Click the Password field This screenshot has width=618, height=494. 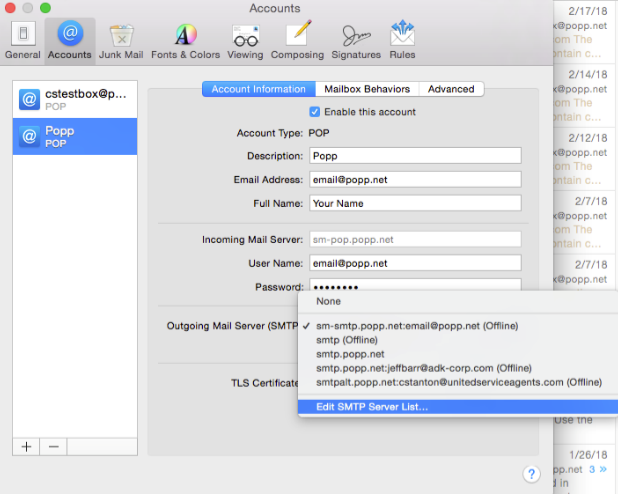click(415, 285)
